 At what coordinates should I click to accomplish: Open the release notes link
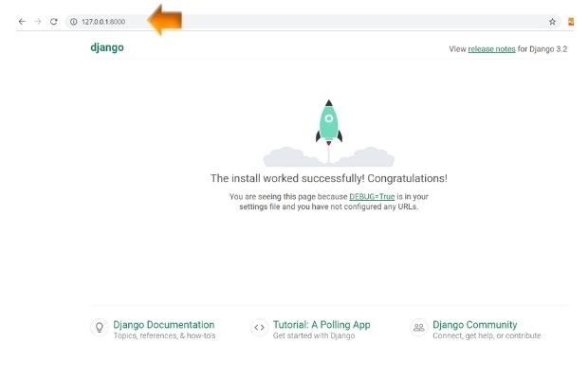pyautogui.click(x=491, y=49)
